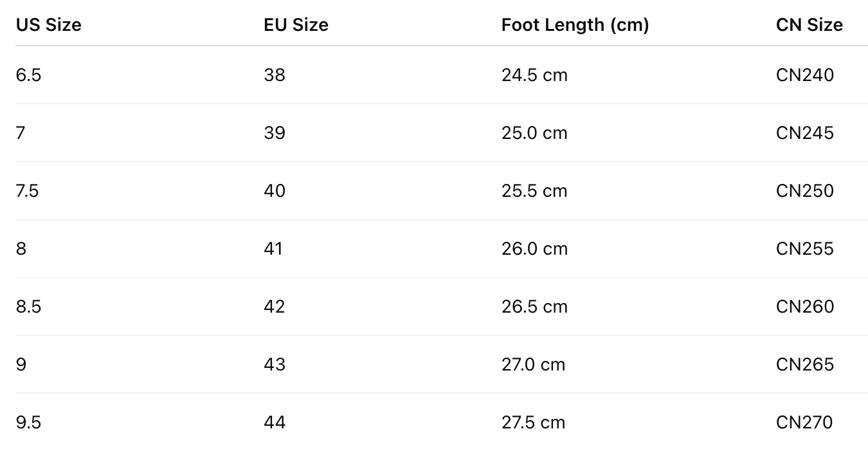The height and width of the screenshot is (449, 868).
Task: Click the CN260 size cell
Action: 804,307
